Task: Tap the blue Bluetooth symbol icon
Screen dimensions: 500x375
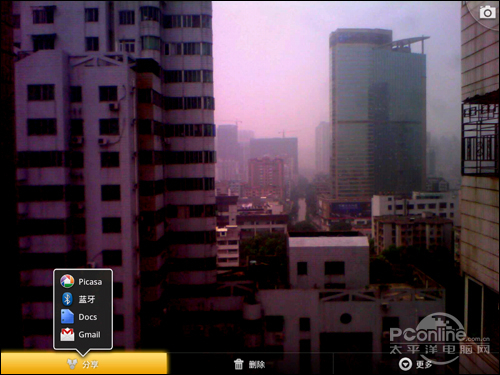Action: (x=67, y=299)
